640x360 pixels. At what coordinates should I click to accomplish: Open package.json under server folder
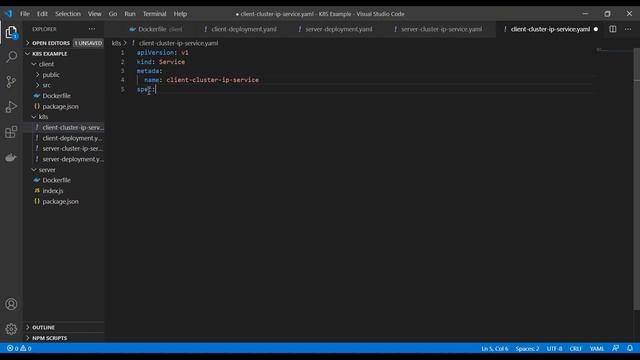60,201
